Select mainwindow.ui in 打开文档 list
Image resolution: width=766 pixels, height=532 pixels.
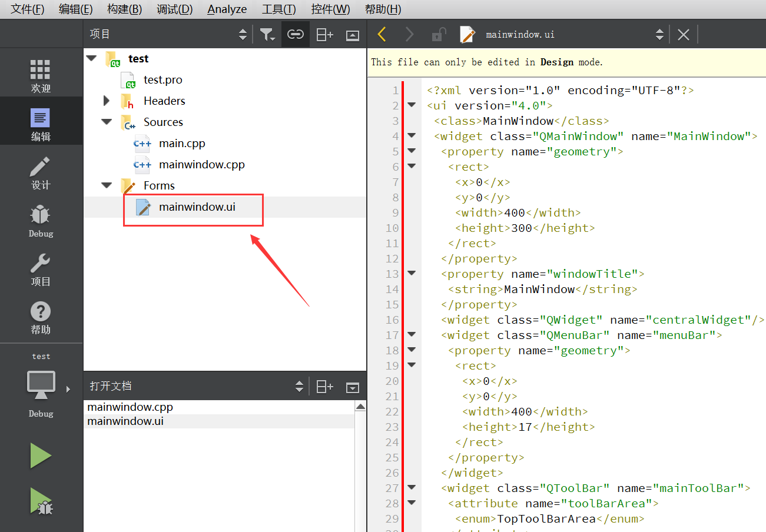tap(125, 421)
